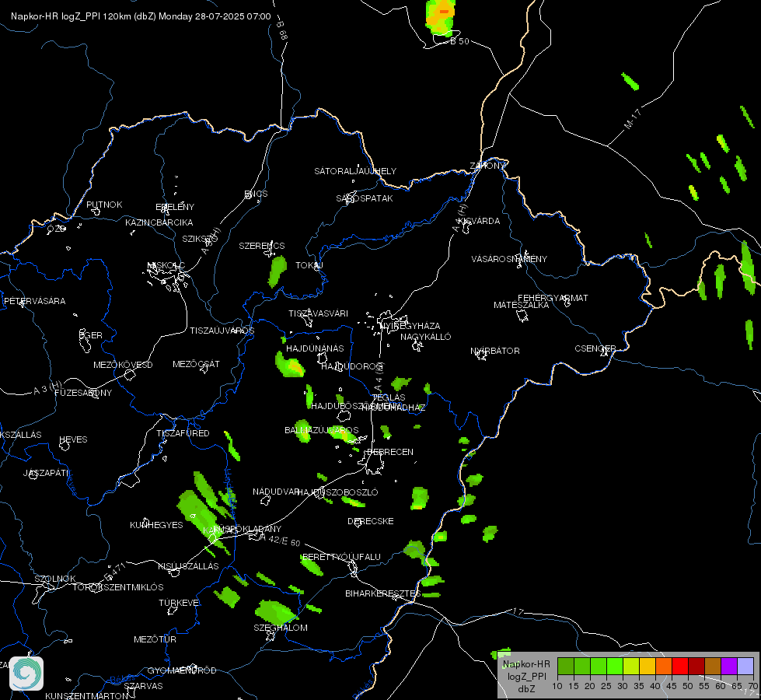This screenshot has width=761, height=700.
Task: Click the PUTNOK label
Action: pyautogui.click(x=104, y=205)
